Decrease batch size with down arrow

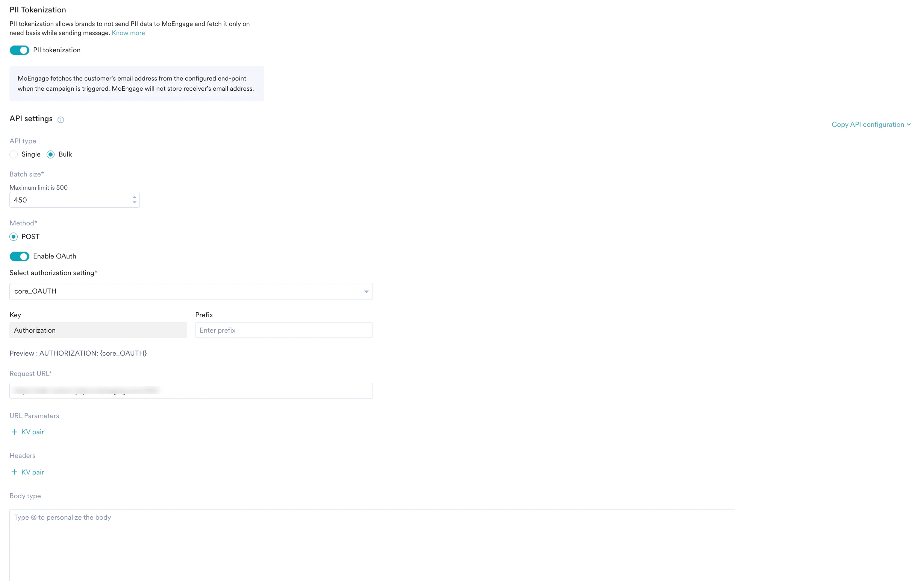134,202
